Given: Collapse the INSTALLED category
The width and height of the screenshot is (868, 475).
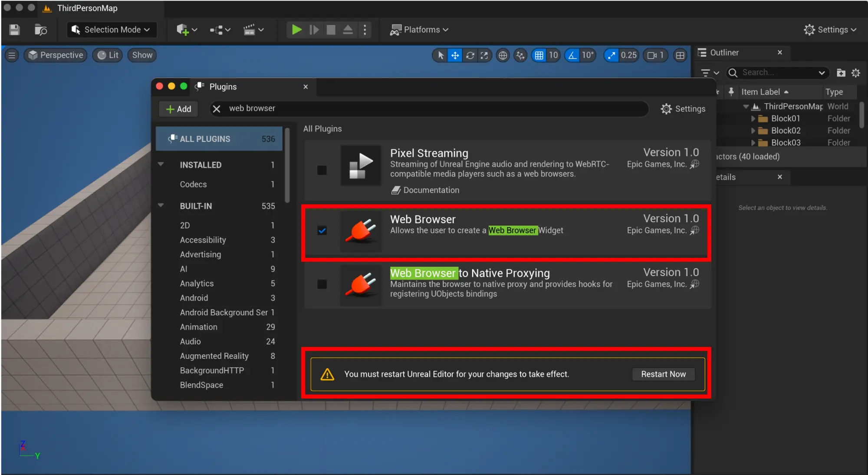Looking at the screenshot, I should (x=161, y=165).
